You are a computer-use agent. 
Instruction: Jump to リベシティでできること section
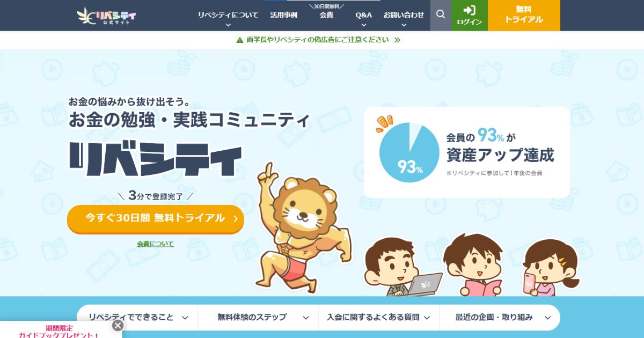point(137,317)
